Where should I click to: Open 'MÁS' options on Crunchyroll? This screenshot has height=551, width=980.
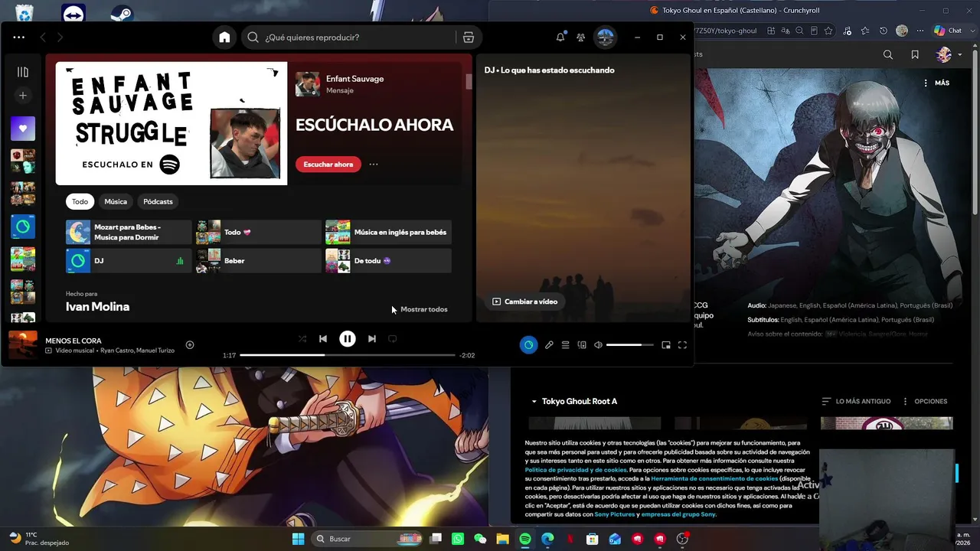(x=936, y=83)
